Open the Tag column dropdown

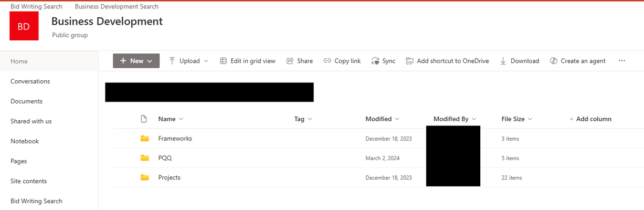coord(310,119)
